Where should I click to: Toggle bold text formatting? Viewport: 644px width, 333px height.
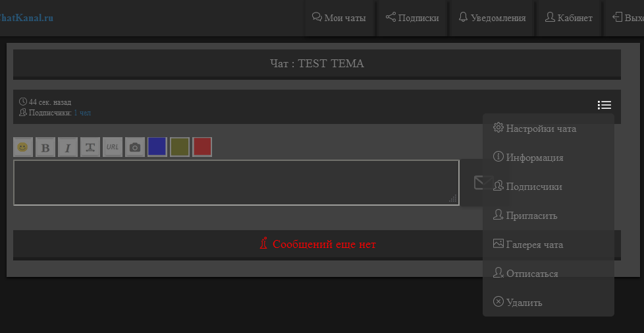click(45, 147)
